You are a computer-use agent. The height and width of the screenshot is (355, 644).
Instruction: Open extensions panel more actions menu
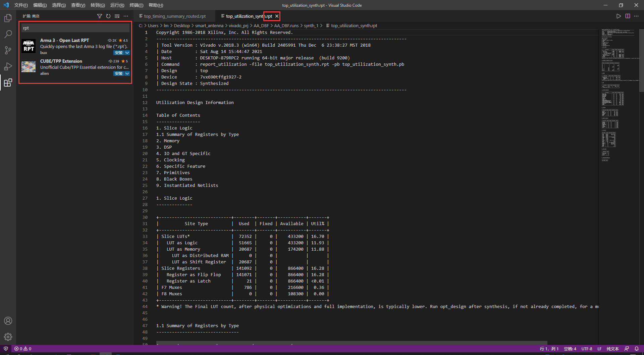pos(126,16)
